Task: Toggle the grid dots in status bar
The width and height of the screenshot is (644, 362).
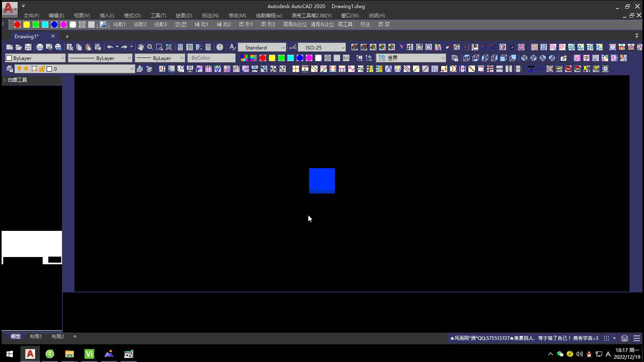Action: (607, 338)
